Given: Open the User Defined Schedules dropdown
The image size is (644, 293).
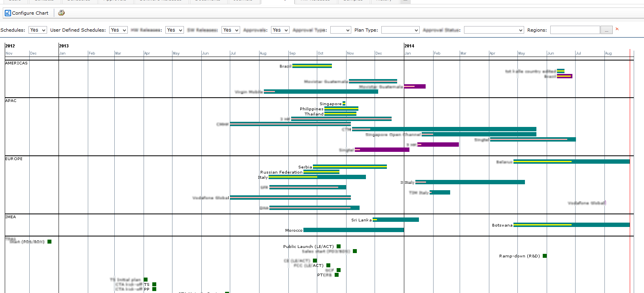Looking at the screenshot, I should [118, 30].
